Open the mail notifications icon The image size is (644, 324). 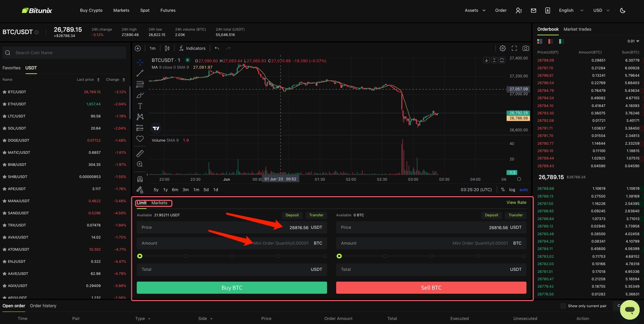pos(534,10)
